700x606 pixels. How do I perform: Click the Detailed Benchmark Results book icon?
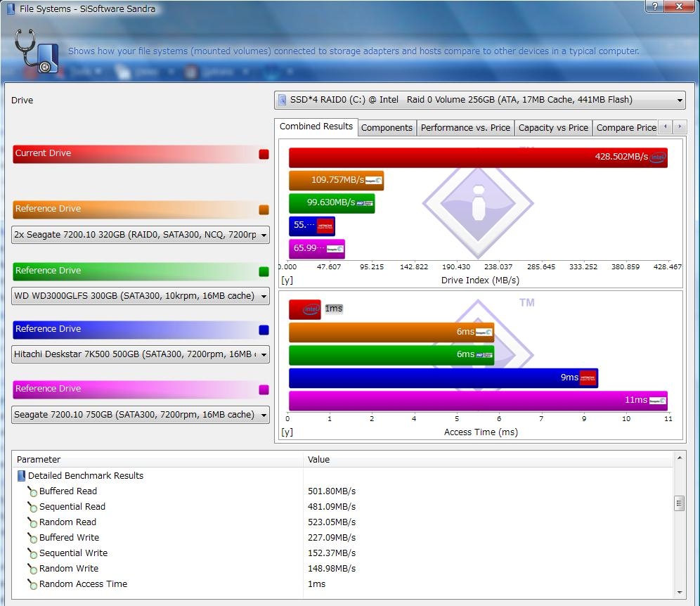tap(21, 476)
